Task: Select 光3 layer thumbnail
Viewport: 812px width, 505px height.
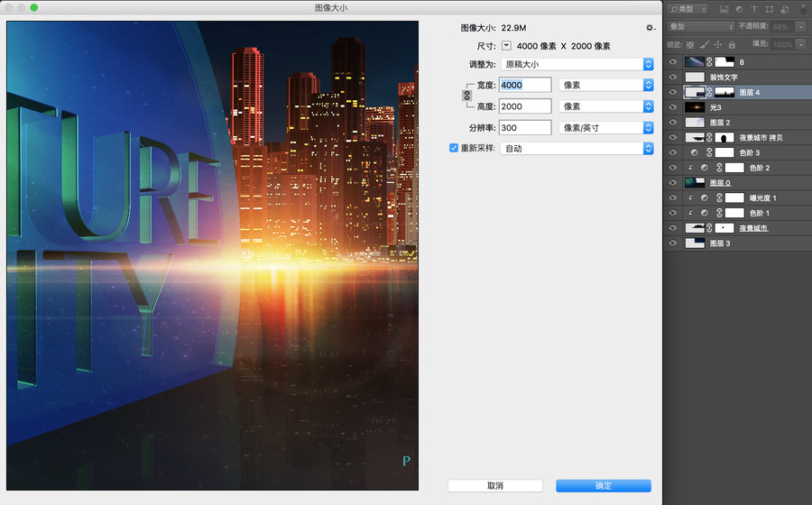Action: 695,107
